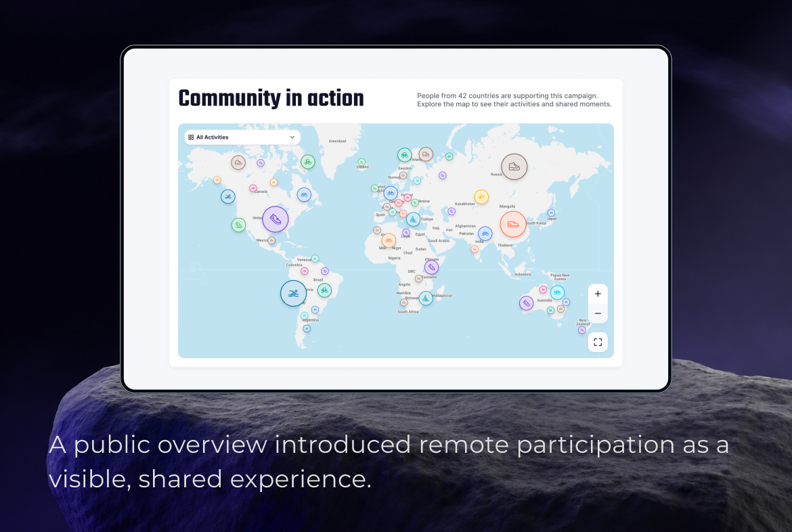This screenshot has height=532, width=792.
Task: Open the All Activities filter dropdown
Action: pyautogui.click(x=242, y=137)
